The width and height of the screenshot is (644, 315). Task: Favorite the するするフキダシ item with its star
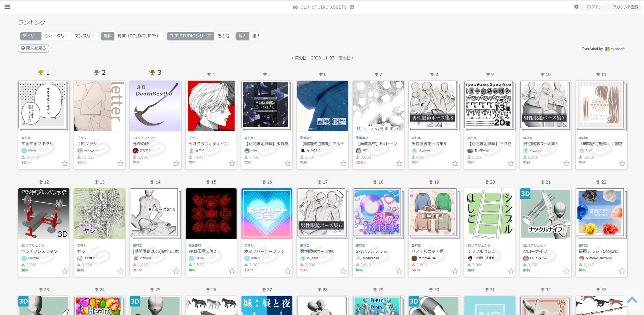click(65, 164)
